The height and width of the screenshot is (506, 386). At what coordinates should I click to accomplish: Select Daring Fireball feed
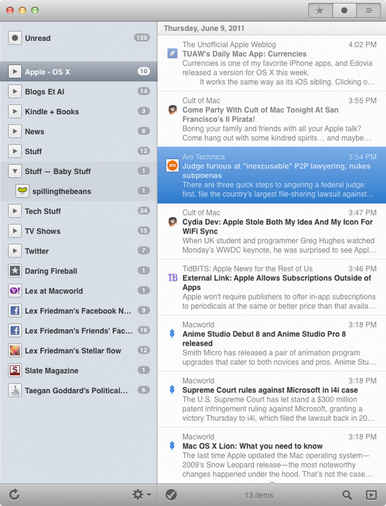coord(79,271)
